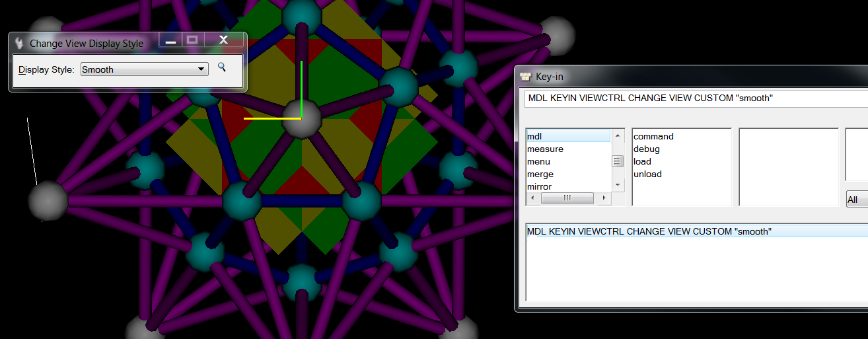Click the magnifier icon beside Display Style
Screen dimensions: 868x339
(222, 67)
